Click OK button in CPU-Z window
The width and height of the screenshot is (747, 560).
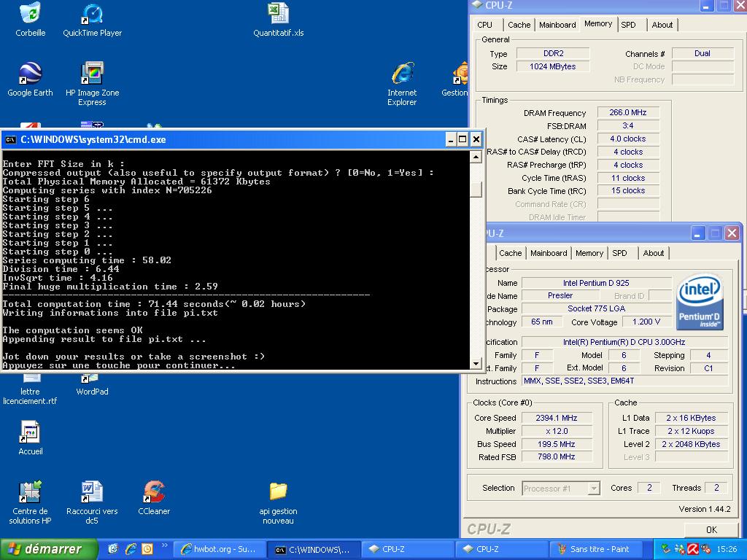click(x=712, y=529)
